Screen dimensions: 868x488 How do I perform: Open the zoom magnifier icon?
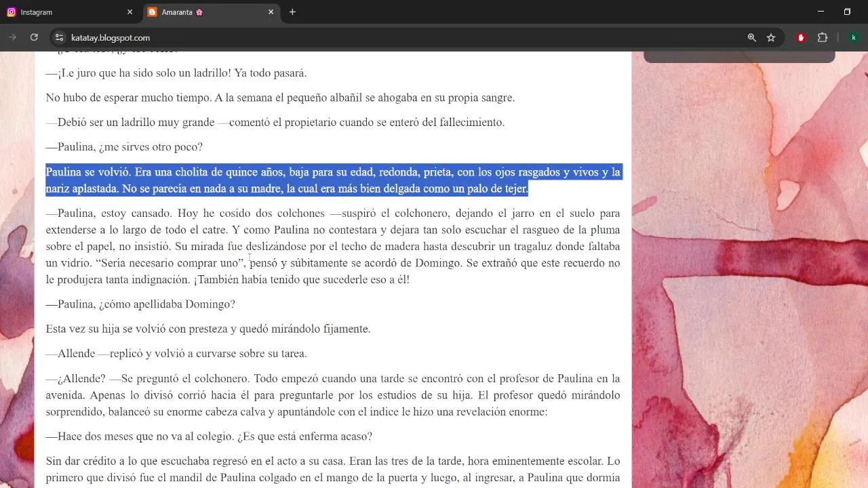tap(751, 38)
